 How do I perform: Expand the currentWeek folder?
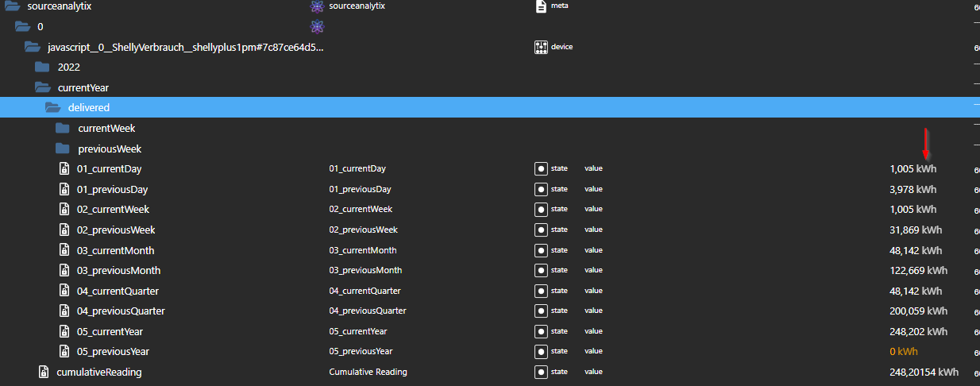[x=63, y=128]
